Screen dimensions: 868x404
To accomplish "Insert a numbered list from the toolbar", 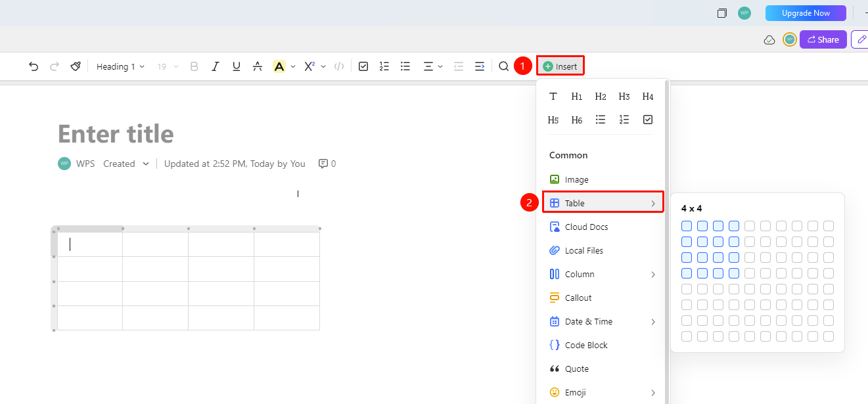I will point(384,66).
